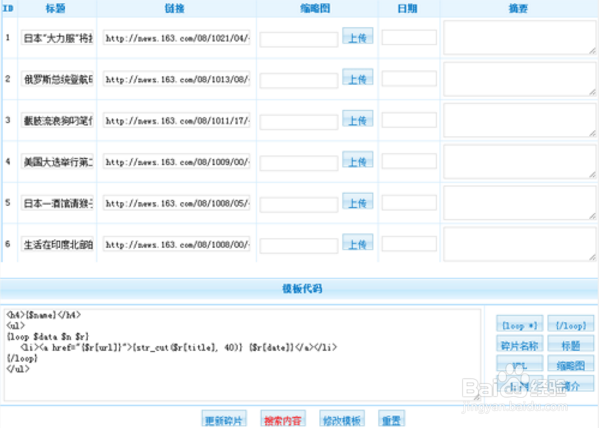Click the 上传 upload button in row 5
This screenshot has width=603, height=428.
coord(358,202)
